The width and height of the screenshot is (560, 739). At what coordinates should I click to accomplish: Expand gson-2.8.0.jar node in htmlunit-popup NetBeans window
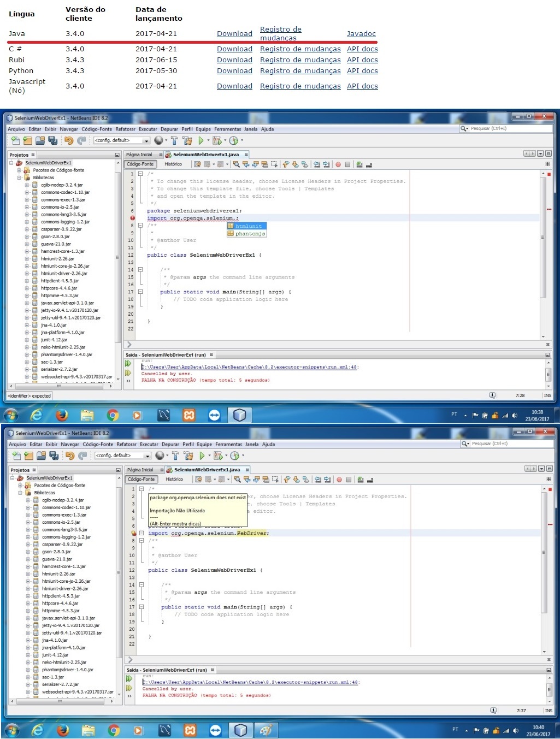(27, 237)
